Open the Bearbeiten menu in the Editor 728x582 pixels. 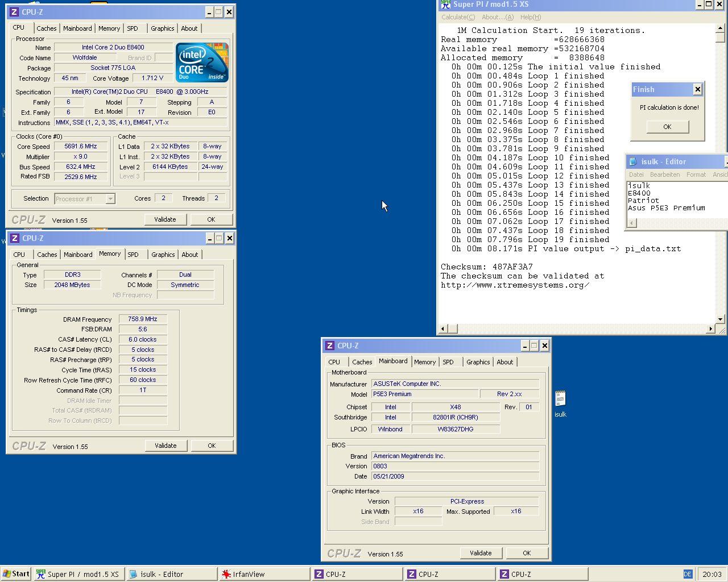(x=665, y=174)
